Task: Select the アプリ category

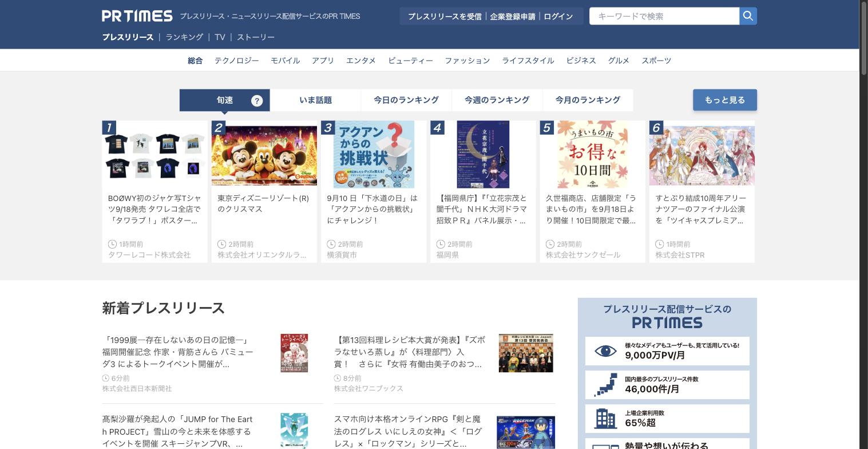Action: point(323,60)
